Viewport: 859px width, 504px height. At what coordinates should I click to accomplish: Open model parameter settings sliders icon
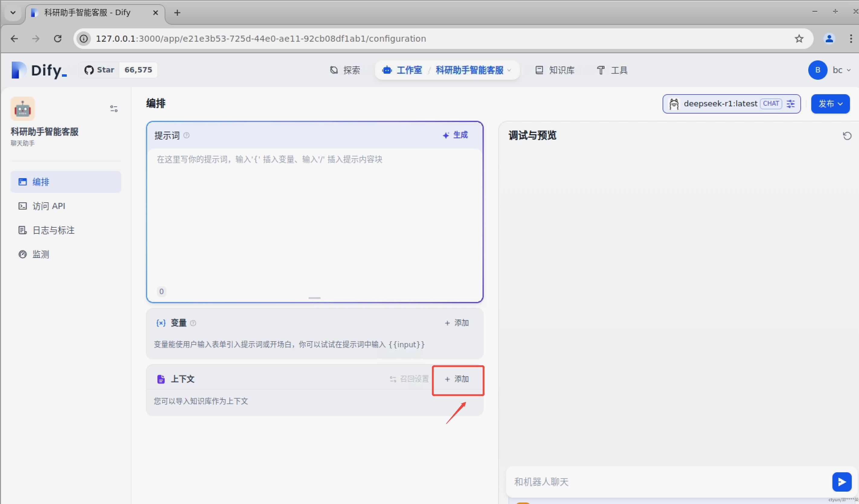coord(790,104)
